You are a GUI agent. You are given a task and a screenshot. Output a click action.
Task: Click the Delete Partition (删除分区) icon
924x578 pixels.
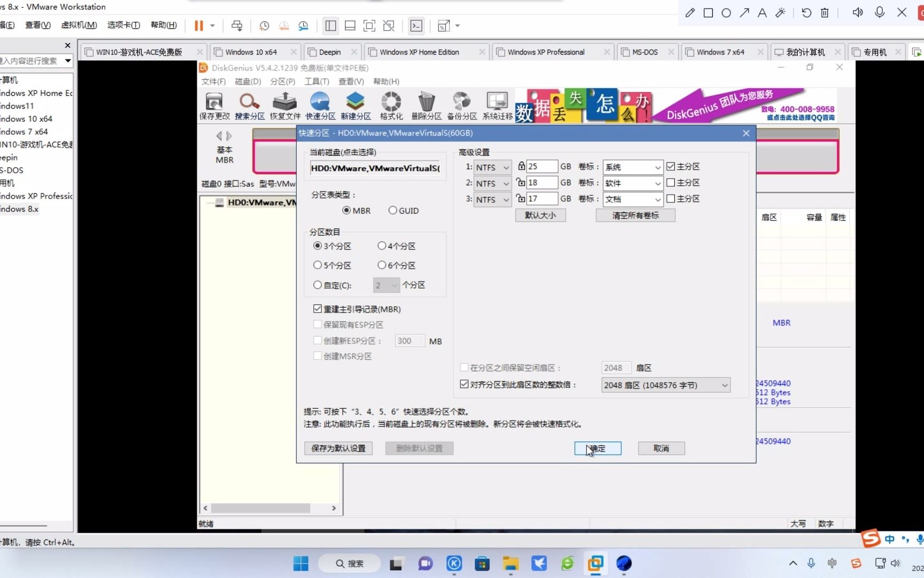point(426,105)
